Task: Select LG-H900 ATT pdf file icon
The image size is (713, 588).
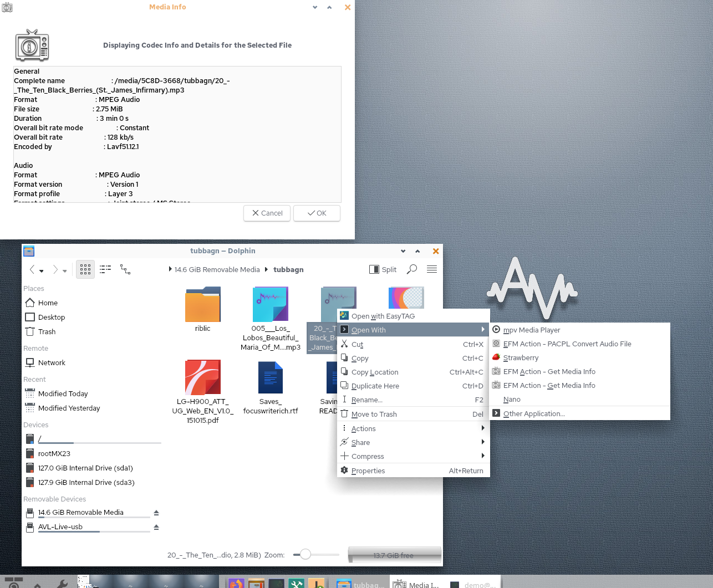Action: [203, 377]
